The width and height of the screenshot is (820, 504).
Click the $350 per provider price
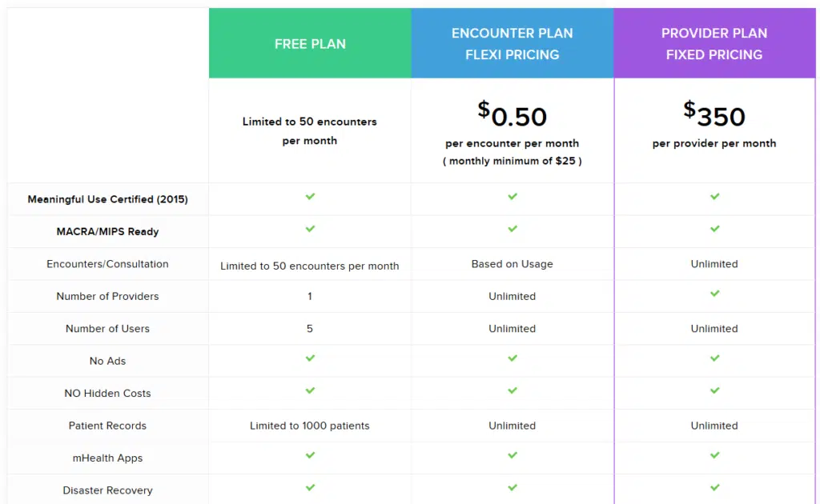pos(714,116)
